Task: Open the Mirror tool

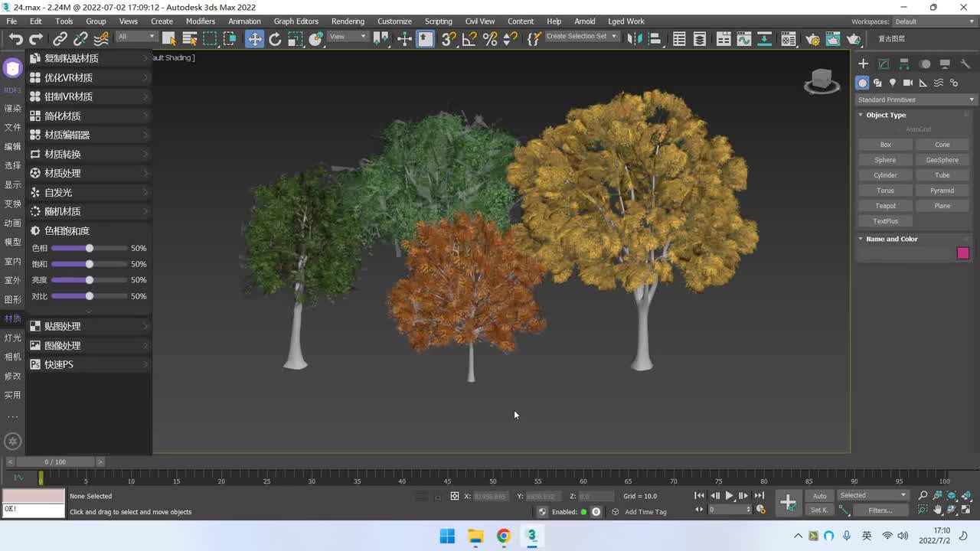Action: [634, 39]
